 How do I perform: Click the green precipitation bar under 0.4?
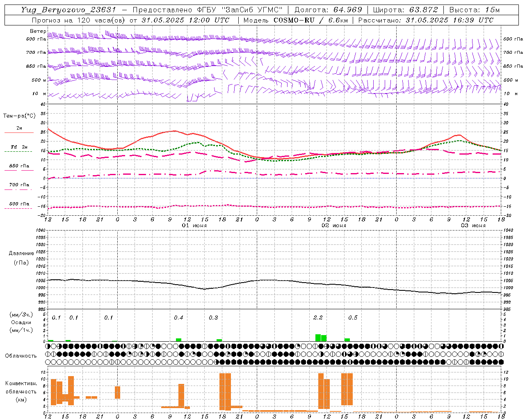[178, 340]
